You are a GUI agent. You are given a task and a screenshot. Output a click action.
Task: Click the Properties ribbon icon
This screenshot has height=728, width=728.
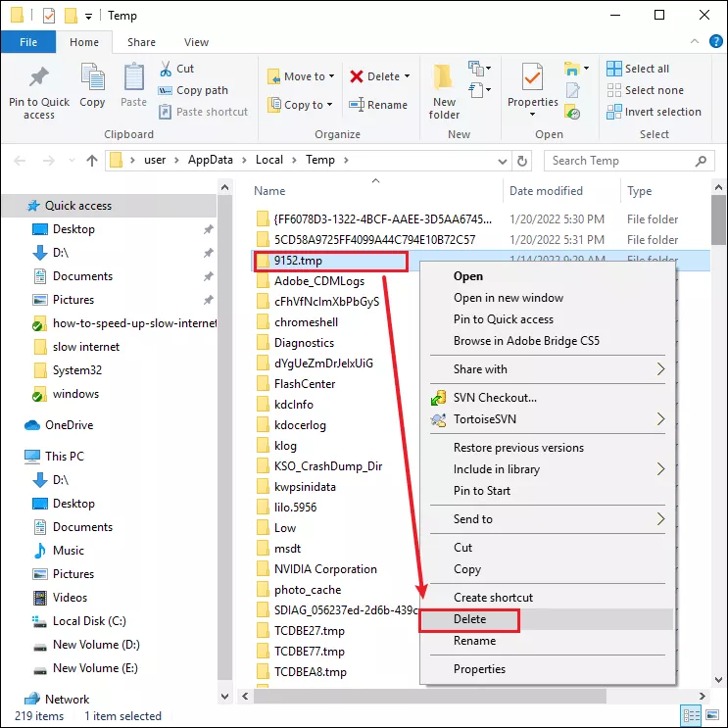click(x=532, y=76)
